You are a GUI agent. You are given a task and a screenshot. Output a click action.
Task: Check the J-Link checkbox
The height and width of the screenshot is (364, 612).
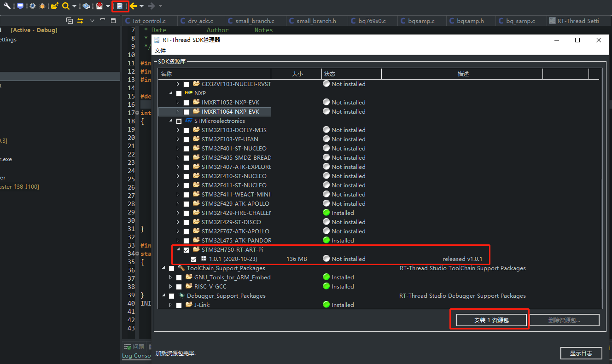tap(179, 305)
